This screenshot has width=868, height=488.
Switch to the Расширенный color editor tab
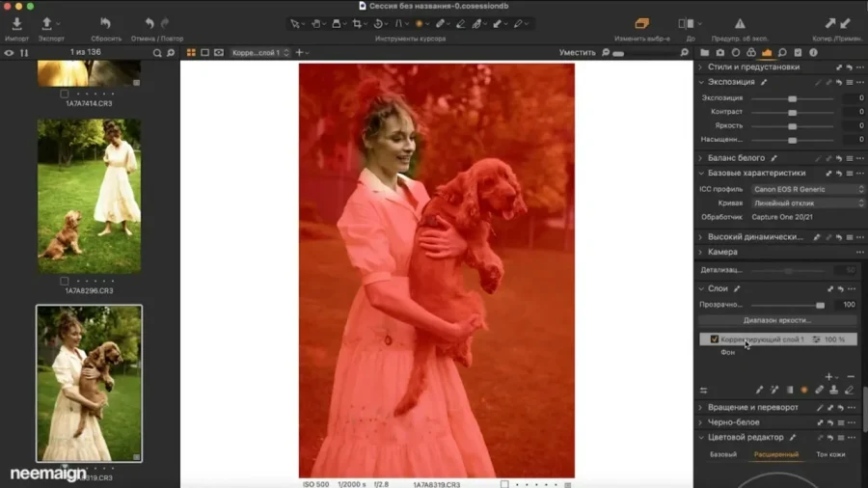tap(776, 454)
